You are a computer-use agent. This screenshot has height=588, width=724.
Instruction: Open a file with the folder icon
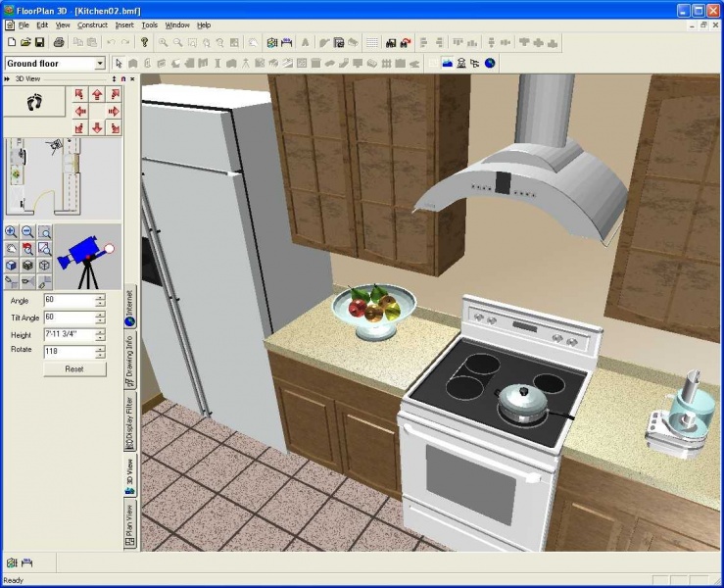pos(25,42)
